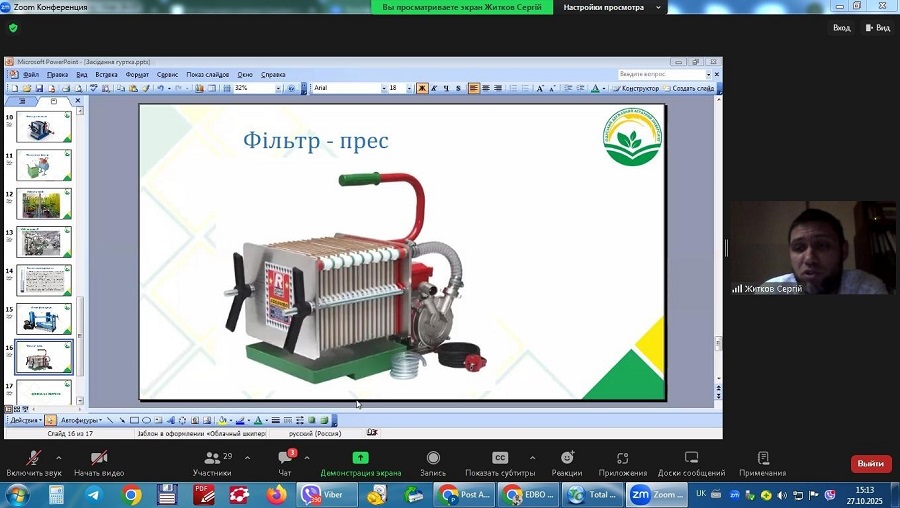The height and width of the screenshot is (508, 900).
Task: Open the Вид view menu at top right
Action: pyautogui.click(x=877, y=28)
